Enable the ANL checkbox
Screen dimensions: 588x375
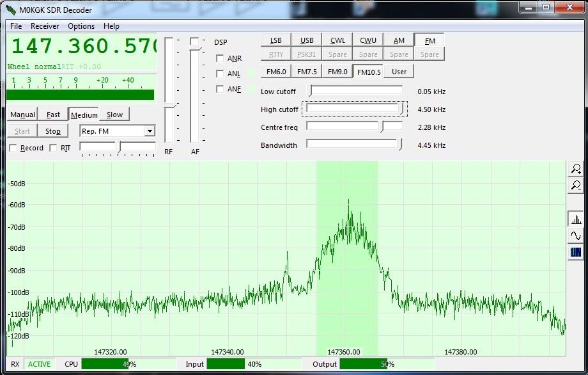(220, 74)
